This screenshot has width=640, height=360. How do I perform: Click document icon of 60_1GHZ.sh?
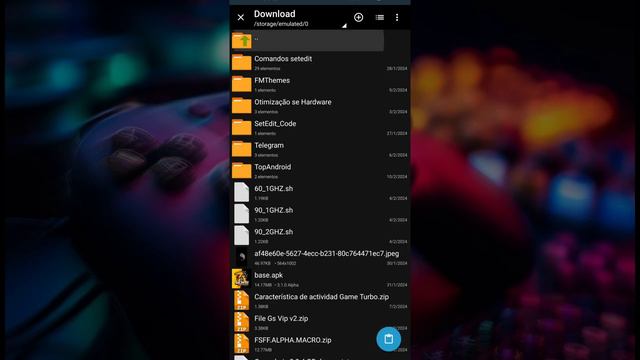pos(242,192)
